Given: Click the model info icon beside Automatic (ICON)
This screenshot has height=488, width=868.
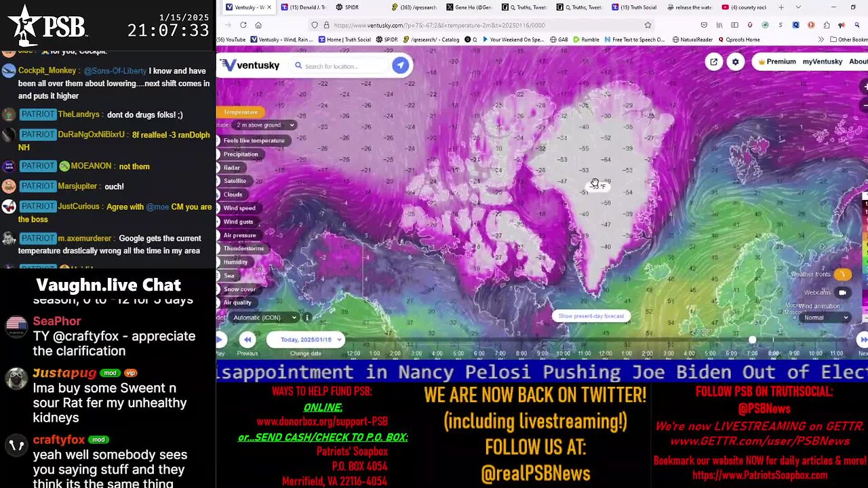Looking at the screenshot, I should click(307, 317).
